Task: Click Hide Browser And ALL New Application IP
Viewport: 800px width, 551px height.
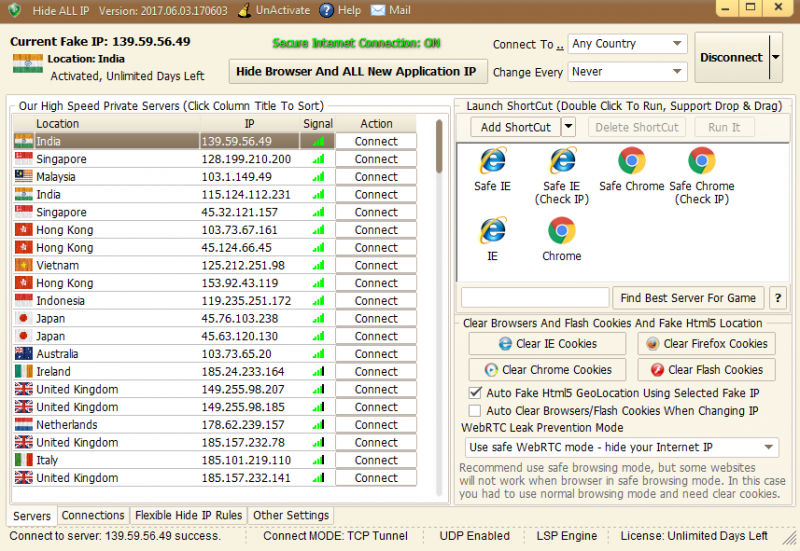Action: [357, 71]
